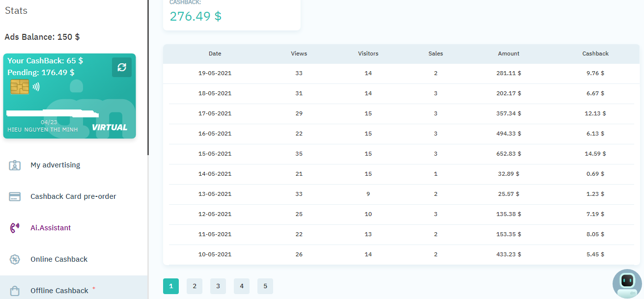
Task: Click amount 153.35 $ in 11-05-2021 row
Action: [x=508, y=234]
